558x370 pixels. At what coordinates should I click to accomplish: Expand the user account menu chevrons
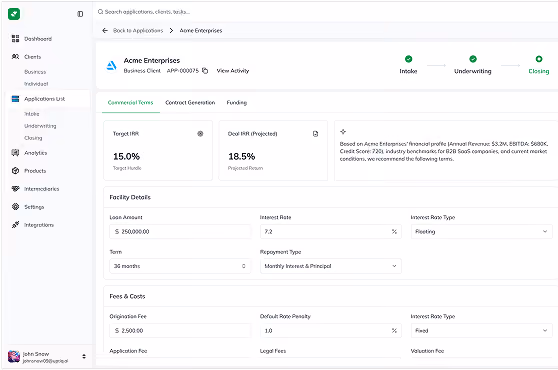pyautogui.click(x=84, y=356)
